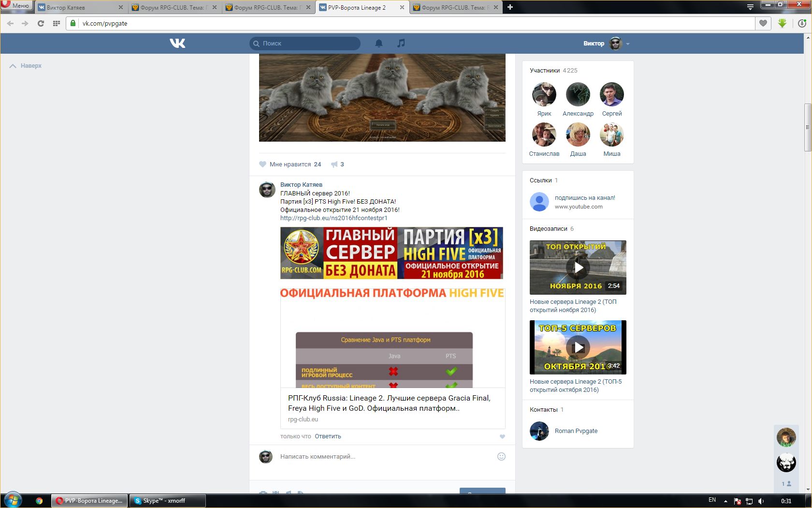Open member Александр's avatar

tap(578, 94)
